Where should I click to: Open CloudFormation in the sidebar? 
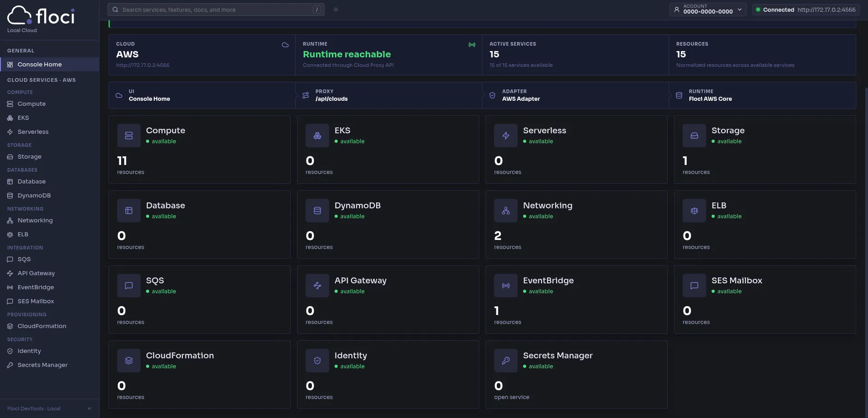coord(50,326)
